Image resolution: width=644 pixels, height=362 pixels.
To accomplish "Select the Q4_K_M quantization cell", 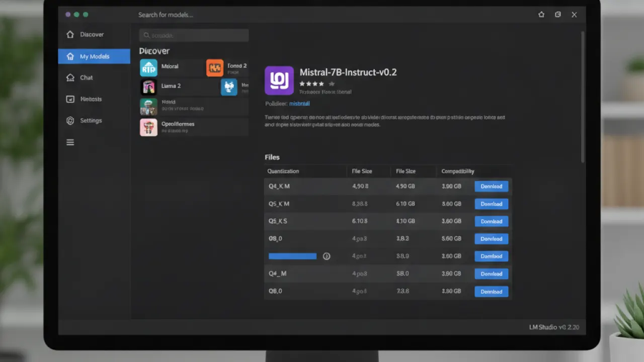I will (x=279, y=187).
